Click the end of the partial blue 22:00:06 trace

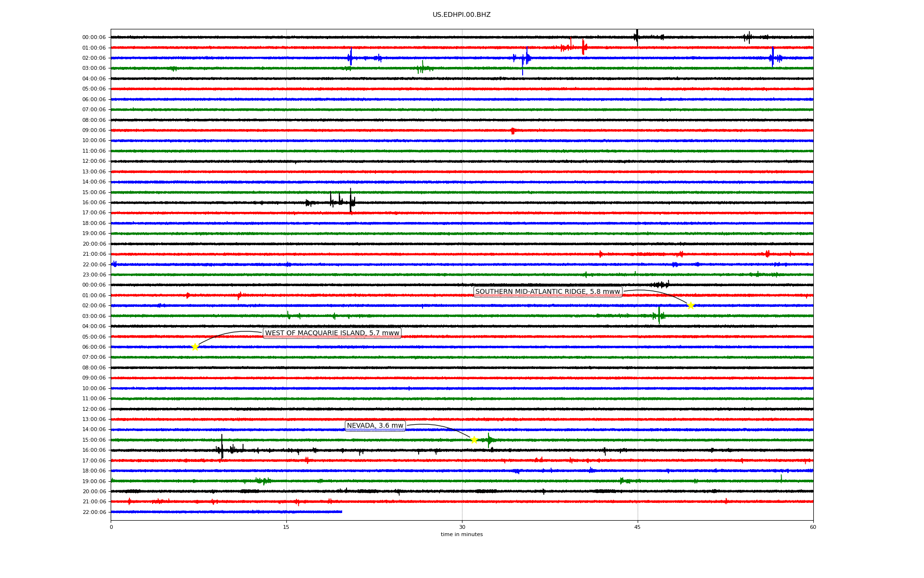(341, 512)
